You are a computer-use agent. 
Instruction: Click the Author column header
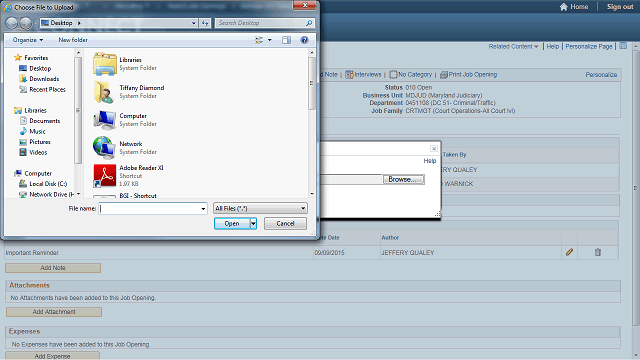tap(390, 238)
